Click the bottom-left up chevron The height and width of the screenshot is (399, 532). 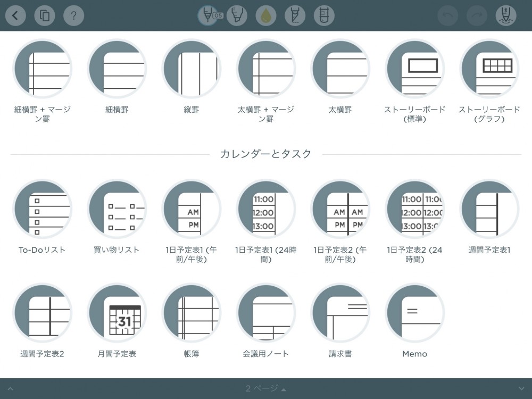[10, 389]
